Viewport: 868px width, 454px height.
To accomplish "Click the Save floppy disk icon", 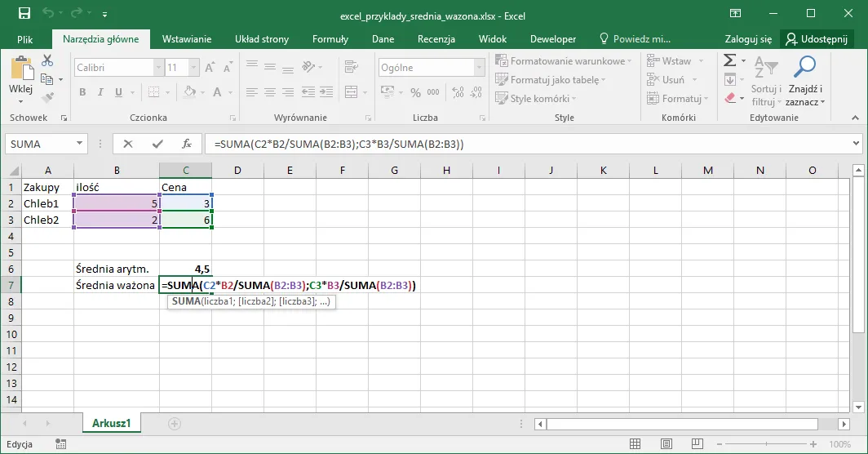I will 24,13.
